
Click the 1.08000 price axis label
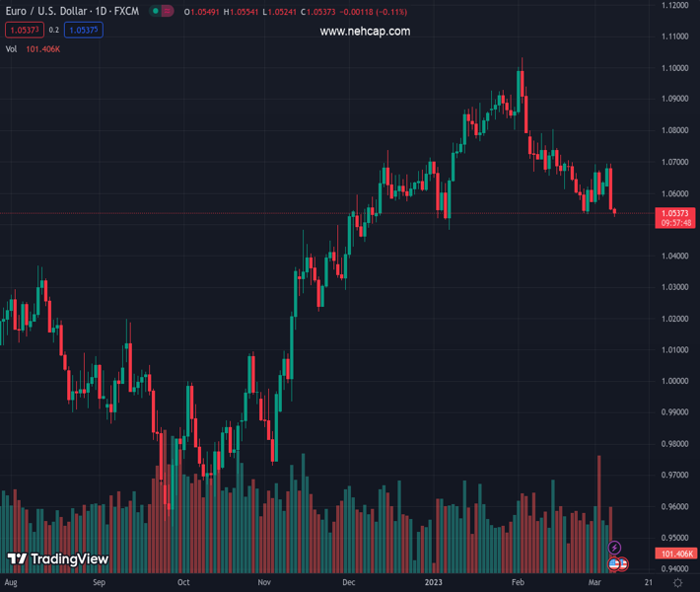pyautogui.click(x=674, y=130)
